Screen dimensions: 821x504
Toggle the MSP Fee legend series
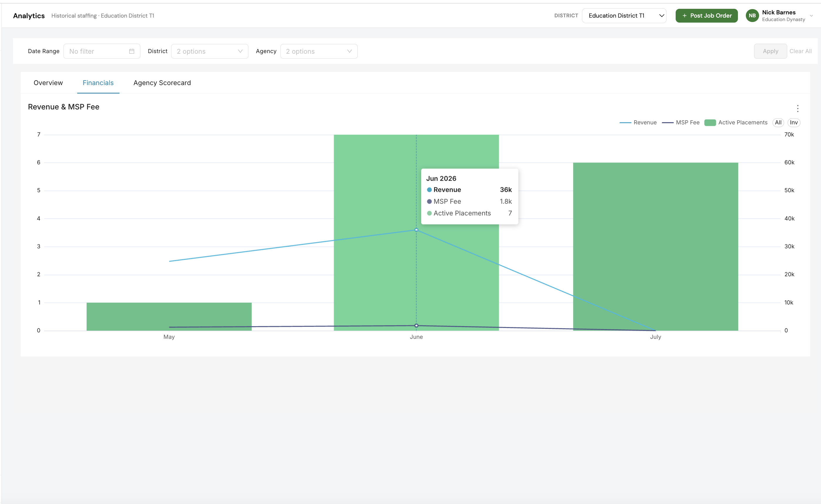(x=681, y=123)
